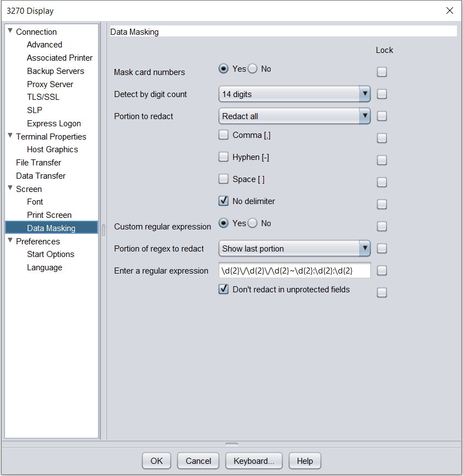
Task: Collapse the Preferences tree node arrow
Action: [10, 240]
